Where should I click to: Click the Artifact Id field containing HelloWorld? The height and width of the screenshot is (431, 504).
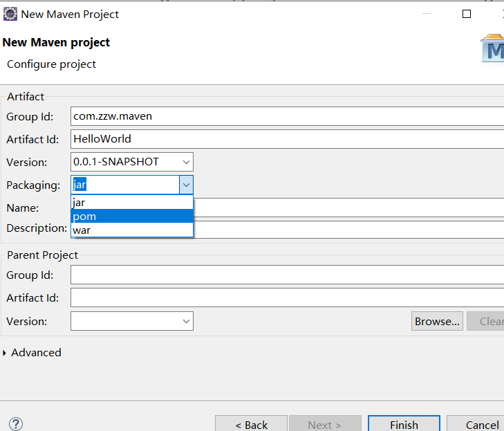[287, 139]
